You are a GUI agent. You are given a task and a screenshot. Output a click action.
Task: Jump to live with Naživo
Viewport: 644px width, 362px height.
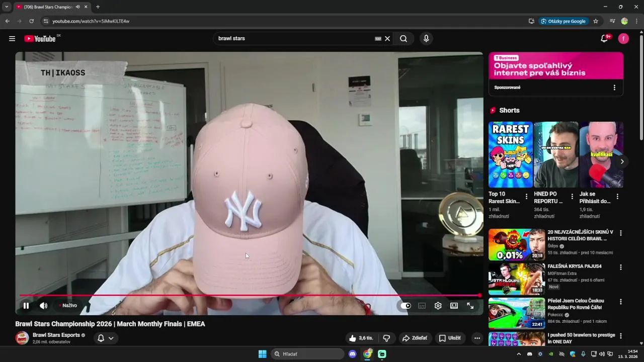(x=68, y=306)
